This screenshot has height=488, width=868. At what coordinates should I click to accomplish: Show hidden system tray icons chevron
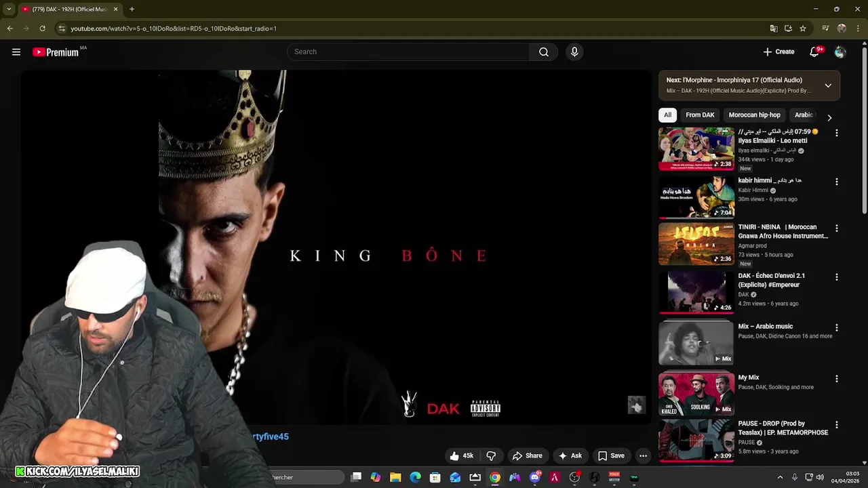[780, 477]
